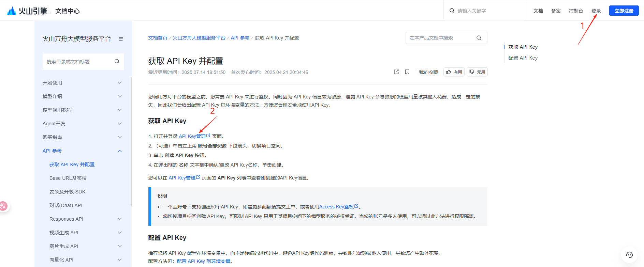Expand the 模型调用教程 section
The height and width of the screenshot is (267, 644).
[x=120, y=110]
